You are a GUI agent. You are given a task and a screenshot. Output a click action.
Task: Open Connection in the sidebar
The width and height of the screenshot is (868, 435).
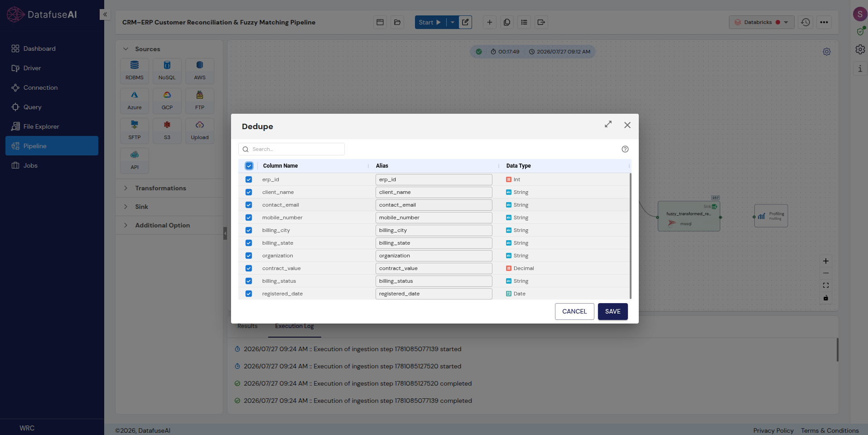[x=52, y=87]
